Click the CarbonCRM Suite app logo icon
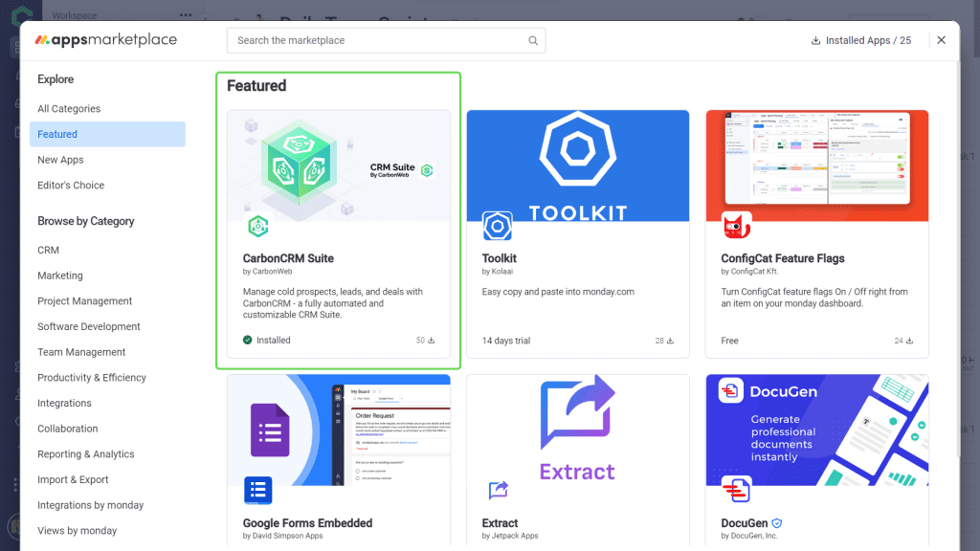Viewport: 980px width, 551px height. point(258,226)
